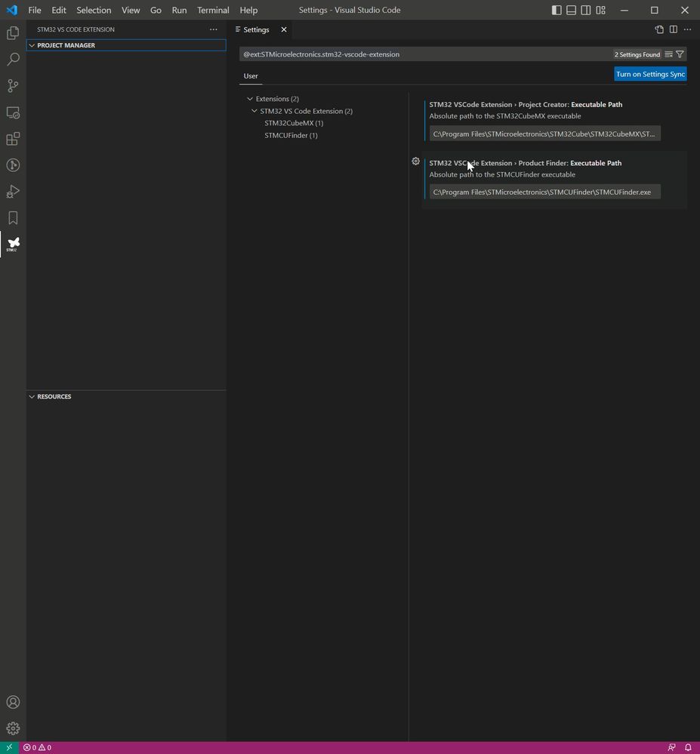Toggle primary side bar layout icon
This screenshot has width=700, height=754.
(557, 10)
